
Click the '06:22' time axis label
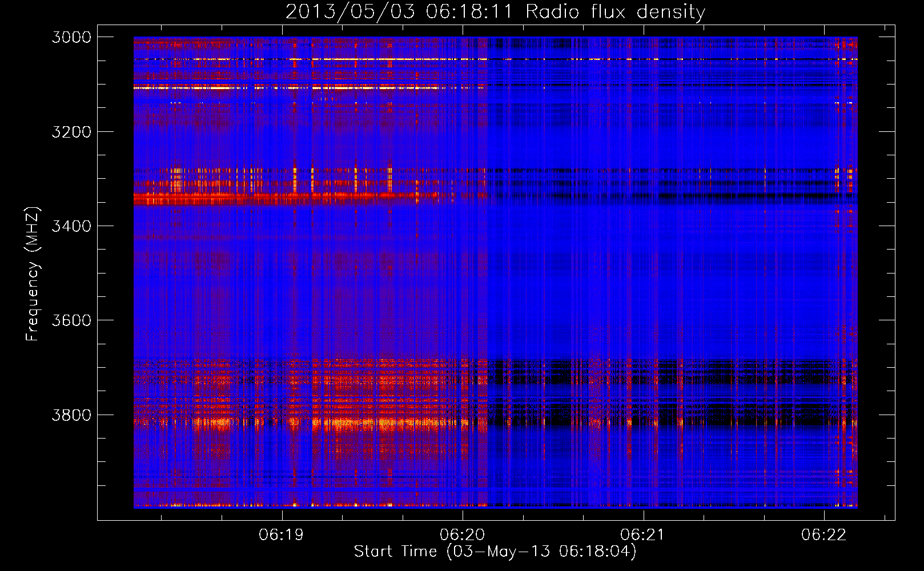click(x=824, y=535)
